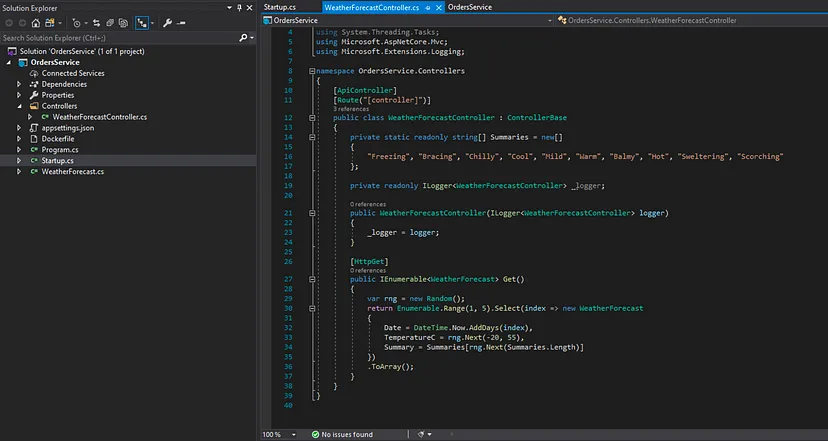828x441 pixels.
Task: Collapse the constructor outline box at line 21
Action: point(312,213)
